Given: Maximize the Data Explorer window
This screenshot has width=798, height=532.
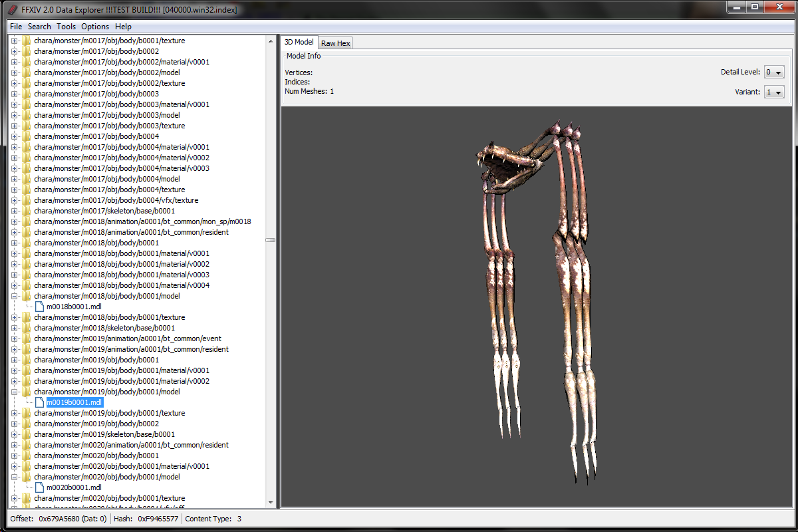Looking at the screenshot, I should click(x=753, y=7).
